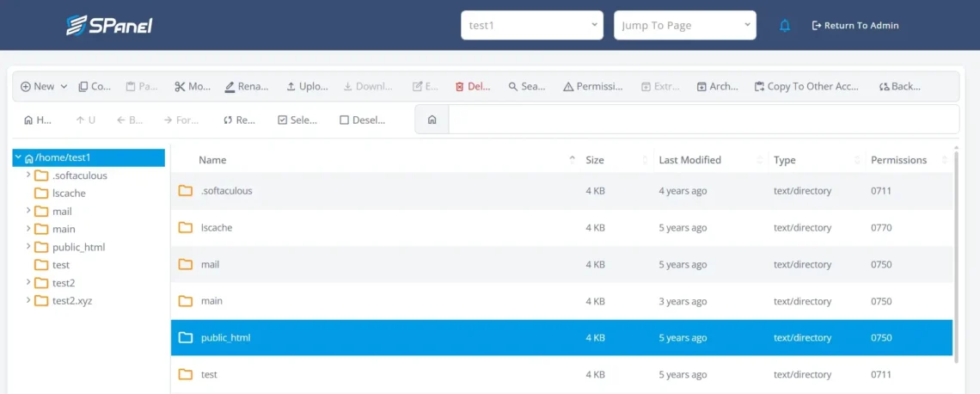The height and width of the screenshot is (394, 980).
Task: Expand the main tree folder
Action: [x=28, y=229]
